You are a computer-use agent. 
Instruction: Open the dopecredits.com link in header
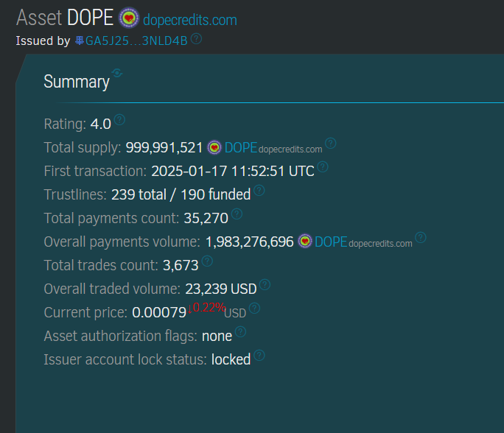point(190,20)
